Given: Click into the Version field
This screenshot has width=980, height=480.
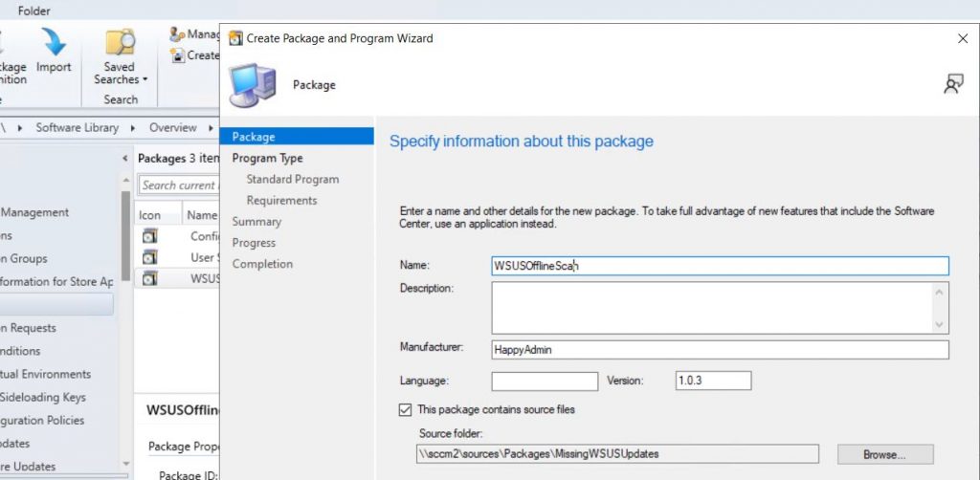Looking at the screenshot, I should 713,381.
